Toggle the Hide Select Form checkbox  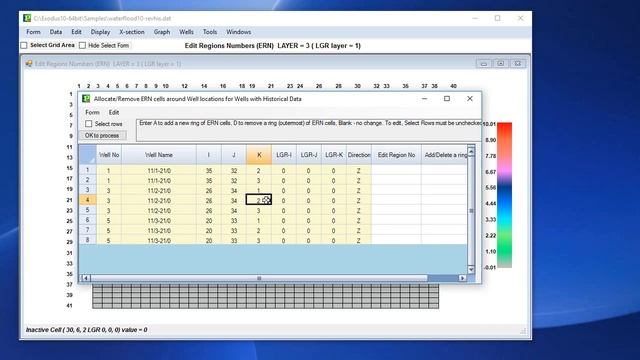pyautogui.click(x=82, y=45)
